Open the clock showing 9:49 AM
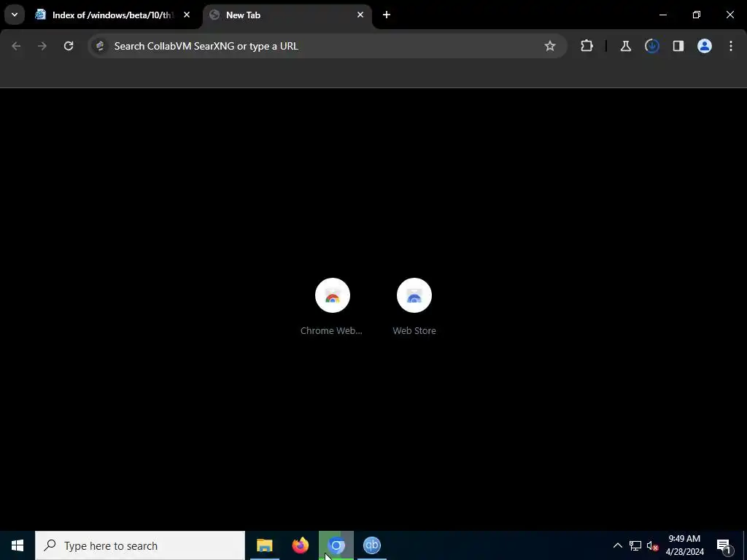Image resolution: width=747 pixels, height=560 pixels. pos(684,545)
